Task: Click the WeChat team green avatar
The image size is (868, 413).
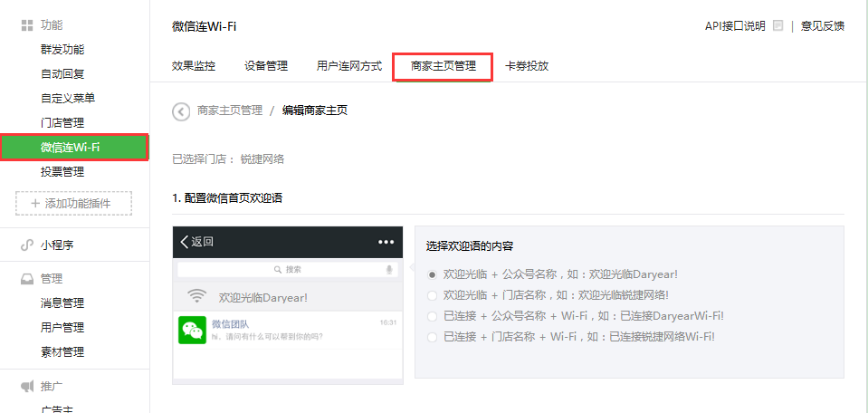Action: point(191,330)
